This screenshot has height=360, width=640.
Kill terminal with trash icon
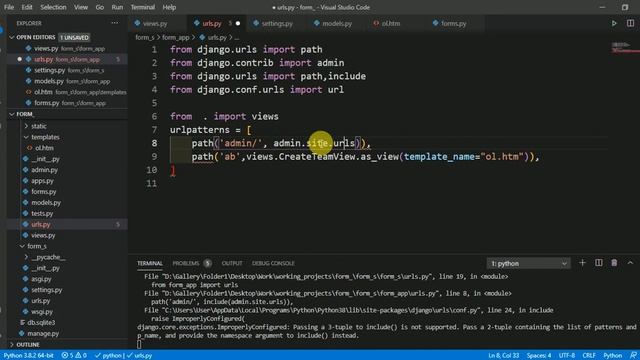(x=614, y=263)
